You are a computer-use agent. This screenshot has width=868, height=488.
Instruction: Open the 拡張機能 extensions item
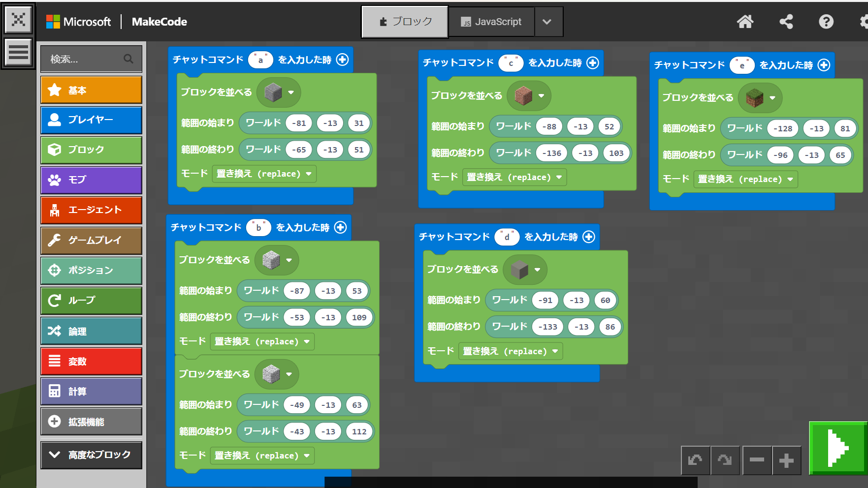[92, 422]
